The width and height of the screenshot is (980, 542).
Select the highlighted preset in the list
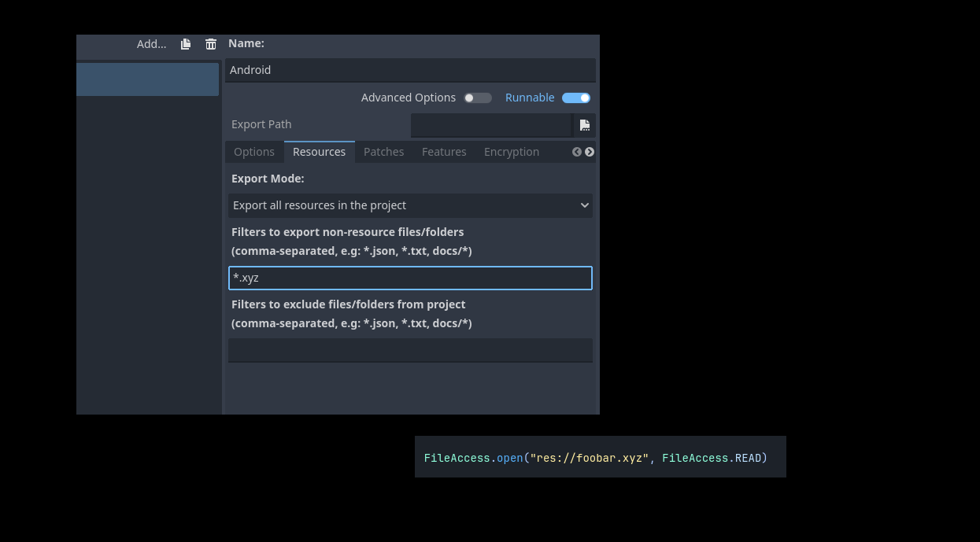[x=147, y=79]
